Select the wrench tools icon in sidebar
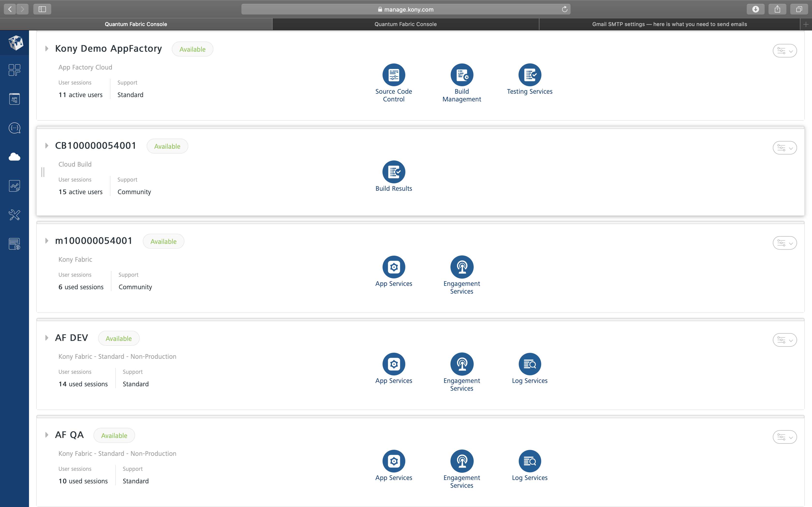Image resolution: width=812 pixels, height=507 pixels. [x=14, y=215]
